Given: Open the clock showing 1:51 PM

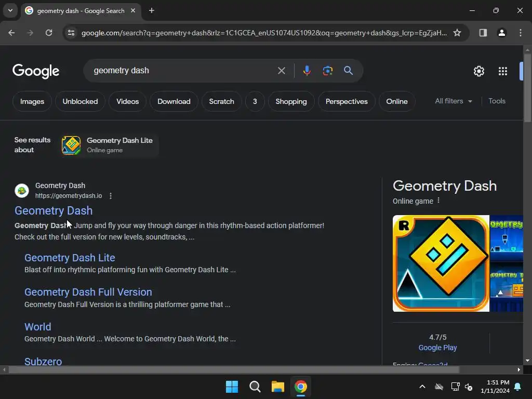Looking at the screenshot, I should pyautogui.click(x=495, y=387).
